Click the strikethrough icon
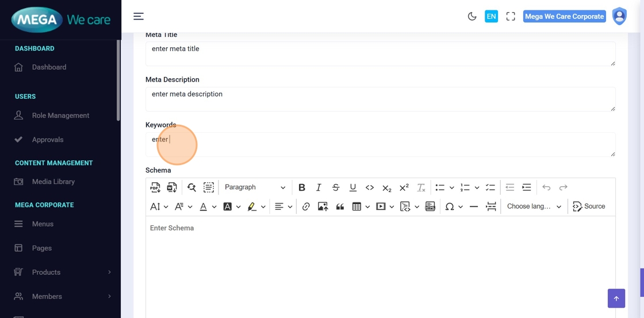This screenshot has height=318, width=644. click(x=336, y=187)
